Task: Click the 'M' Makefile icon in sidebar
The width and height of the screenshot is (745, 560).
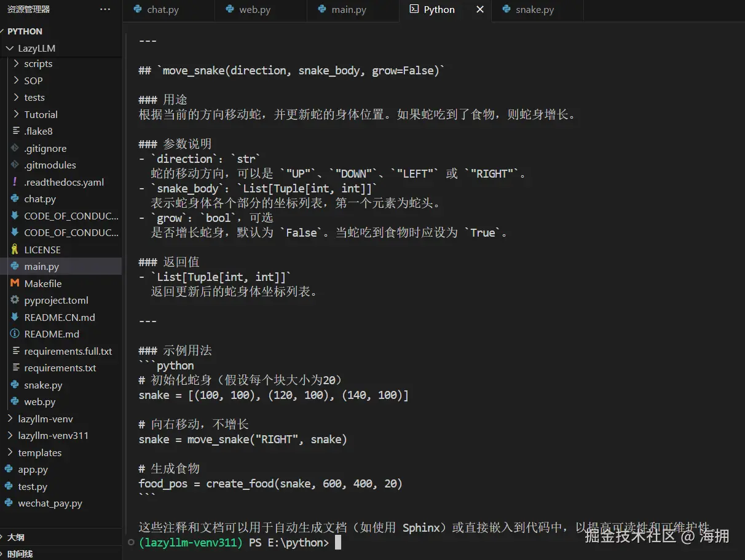Action: pyautogui.click(x=15, y=283)
